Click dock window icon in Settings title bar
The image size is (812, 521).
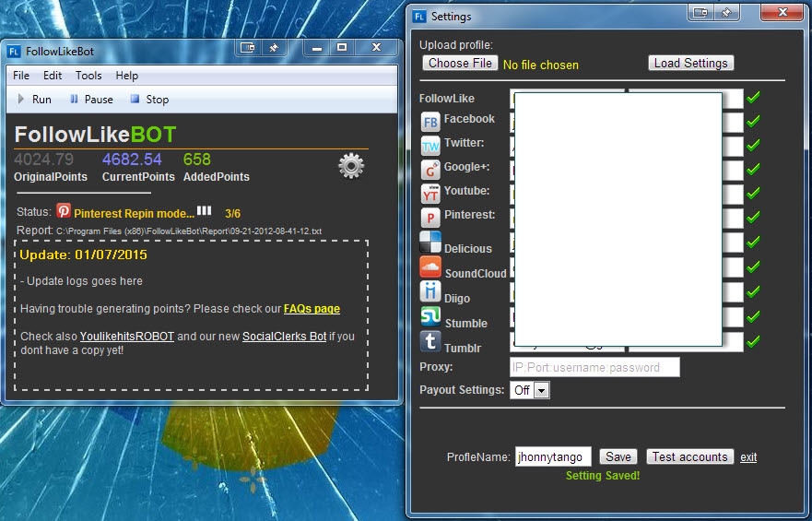700,12
